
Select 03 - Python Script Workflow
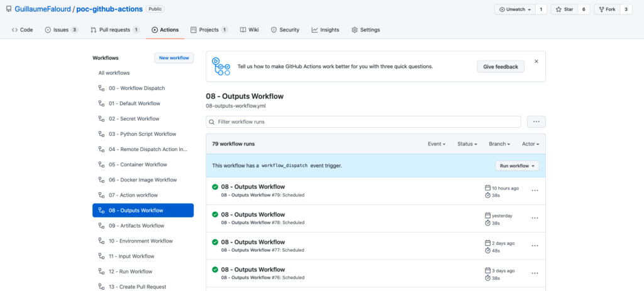143,134
